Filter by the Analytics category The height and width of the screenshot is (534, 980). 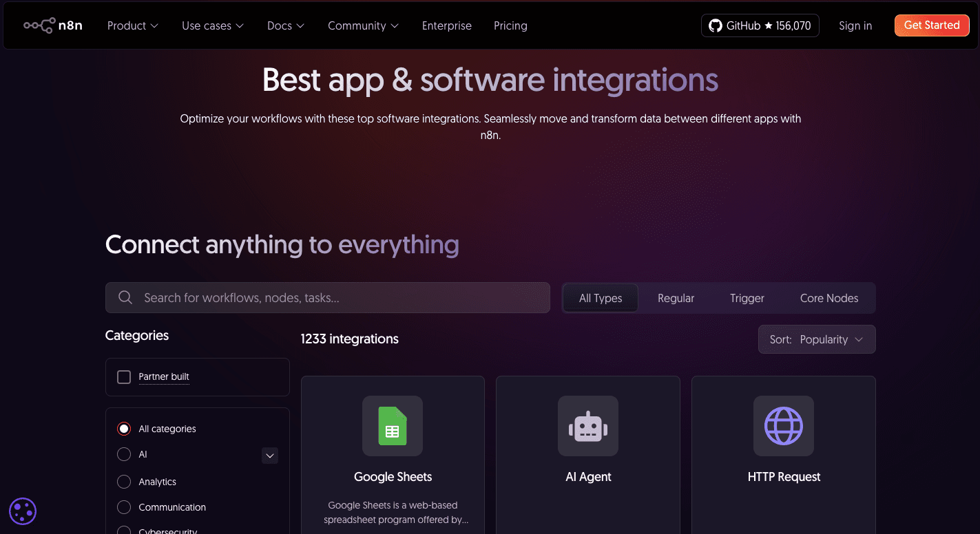coord(124,482)
